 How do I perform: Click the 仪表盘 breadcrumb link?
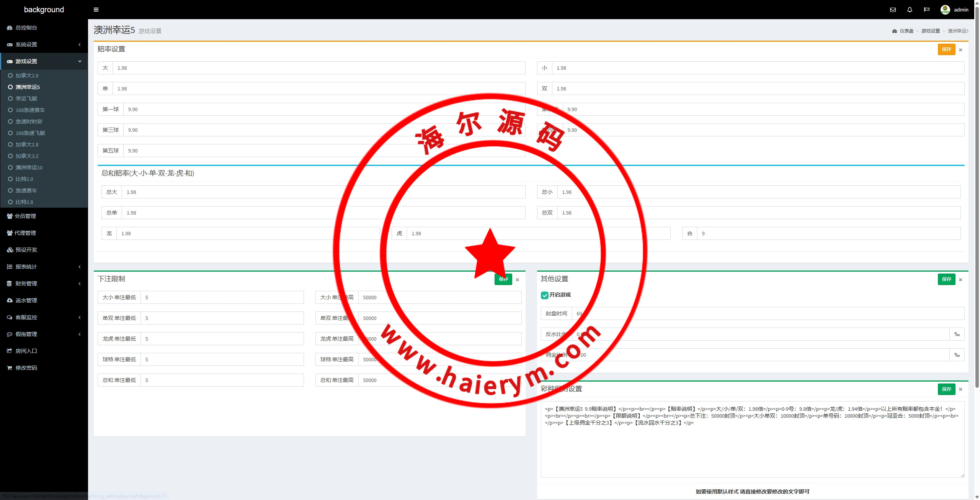[x=906, y=31]
